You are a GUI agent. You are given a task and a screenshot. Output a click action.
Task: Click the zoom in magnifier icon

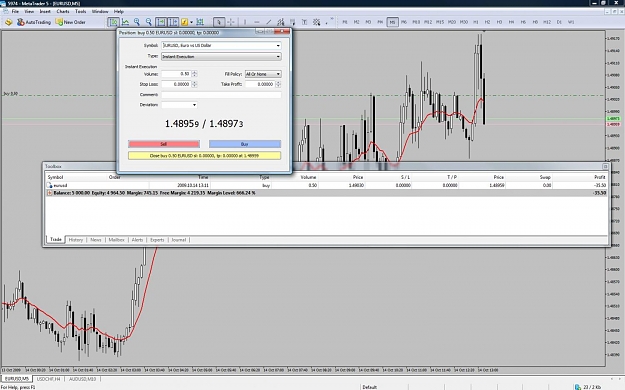coord(137,22)
